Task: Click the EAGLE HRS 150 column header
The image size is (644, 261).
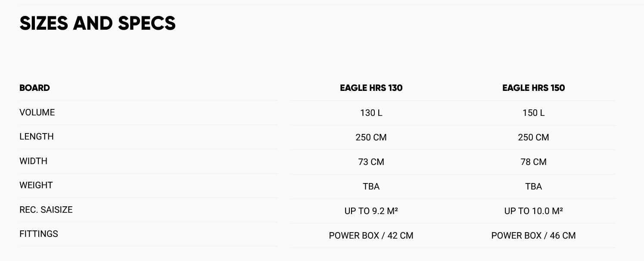Action: [x=533, y=88]
